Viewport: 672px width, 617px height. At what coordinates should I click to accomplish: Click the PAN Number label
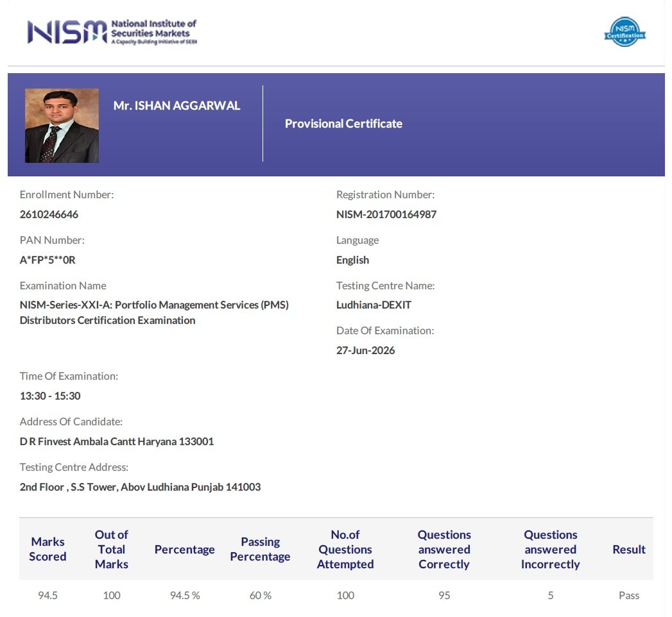[x=52, y=241]
